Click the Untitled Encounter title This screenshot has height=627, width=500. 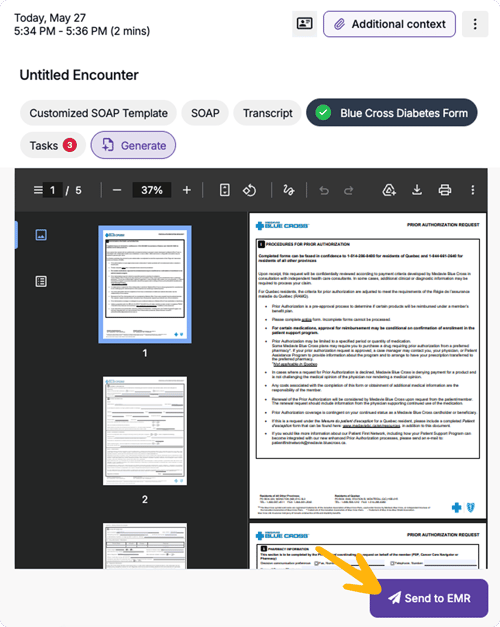[79, 75]
